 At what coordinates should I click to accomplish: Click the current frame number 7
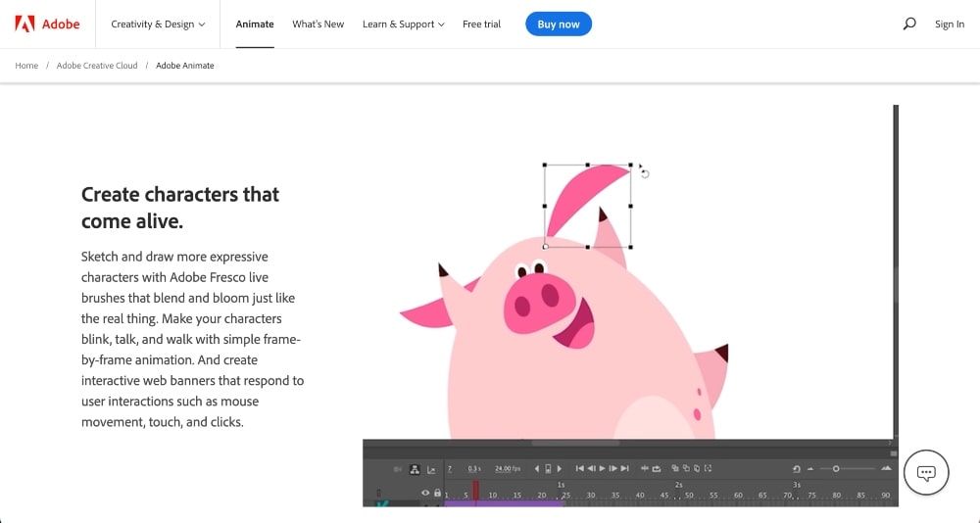(450, 468)
